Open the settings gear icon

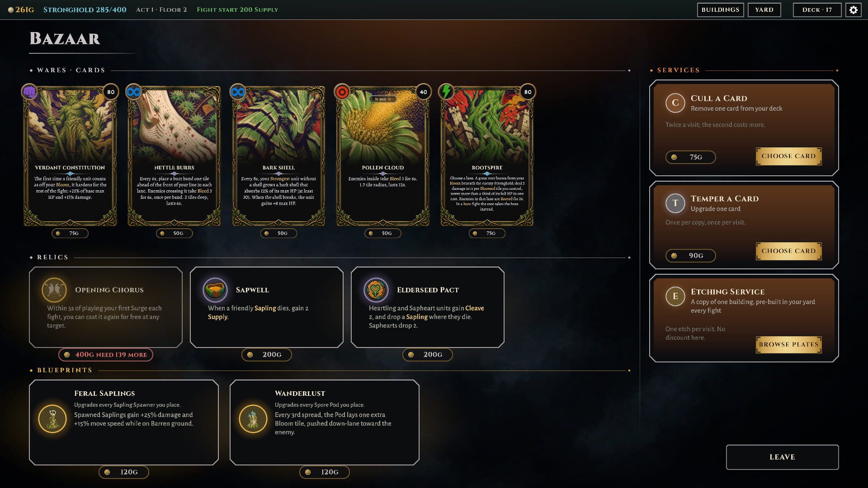854,10
